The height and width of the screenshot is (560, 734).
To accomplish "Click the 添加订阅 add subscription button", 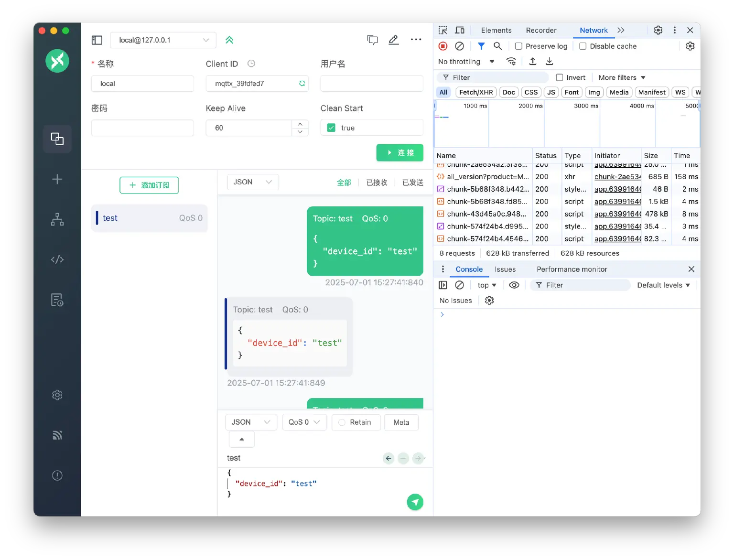I will coord(149,185).
